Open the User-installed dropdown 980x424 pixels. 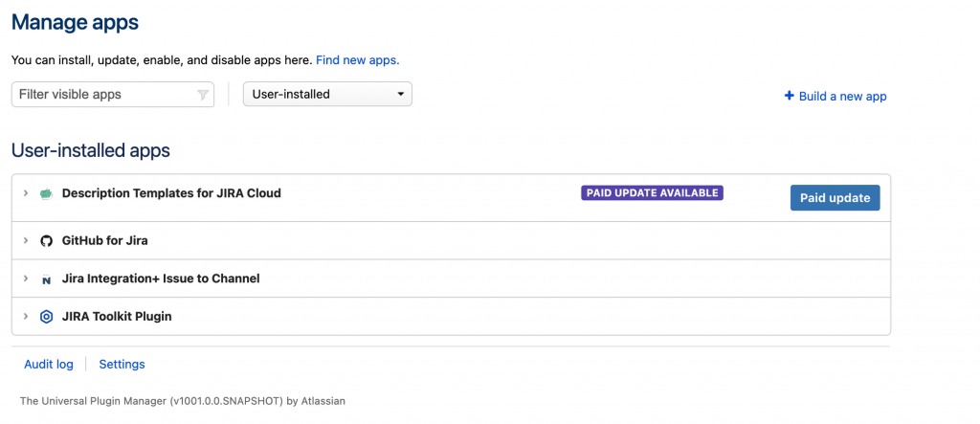pos(327,94)
